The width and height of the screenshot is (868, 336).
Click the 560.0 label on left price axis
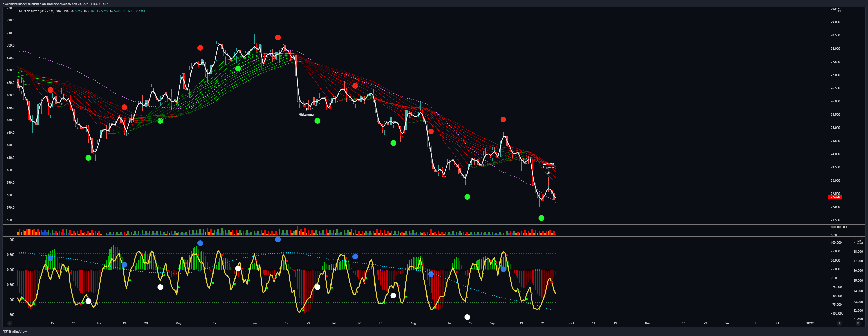(11, 220)
